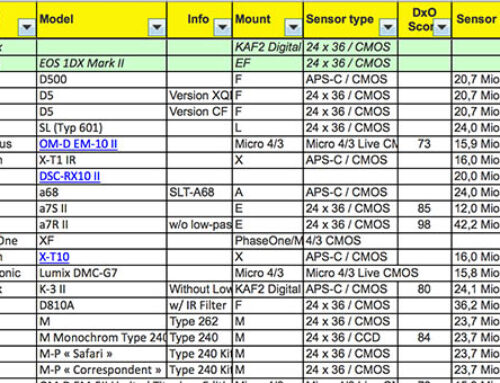
Task: Open the Model column filter dropdown
Action: (x=157, y=27)
